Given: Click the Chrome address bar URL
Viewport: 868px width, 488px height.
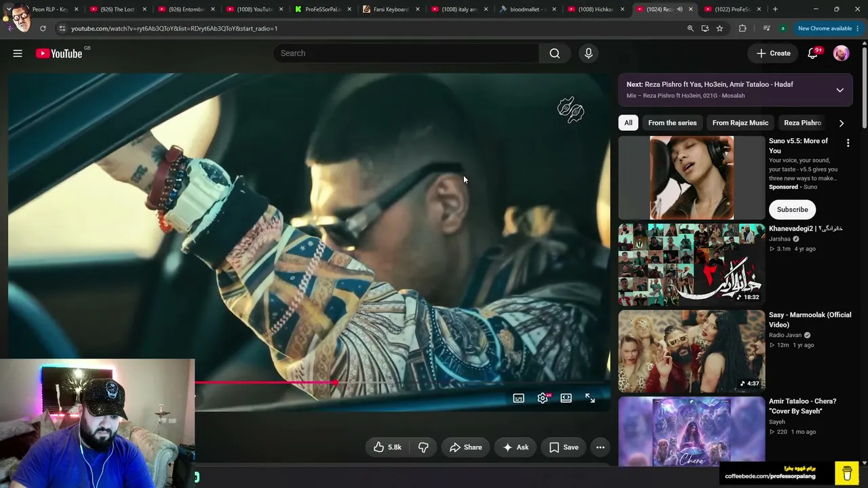Looking at the screenshot, I should (174, 28).
